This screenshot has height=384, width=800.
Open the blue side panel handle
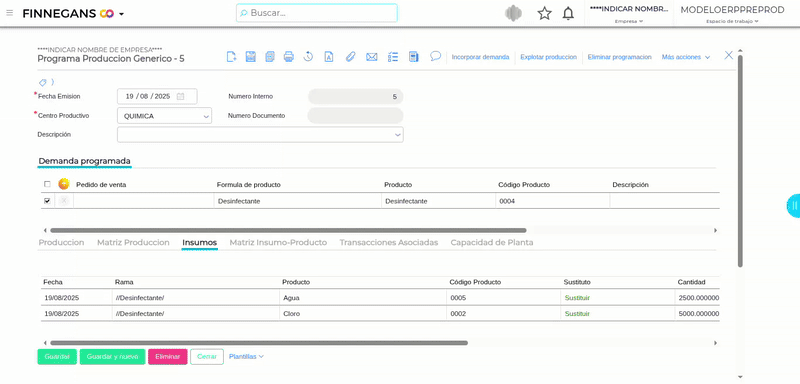click(x=793, y=206)
